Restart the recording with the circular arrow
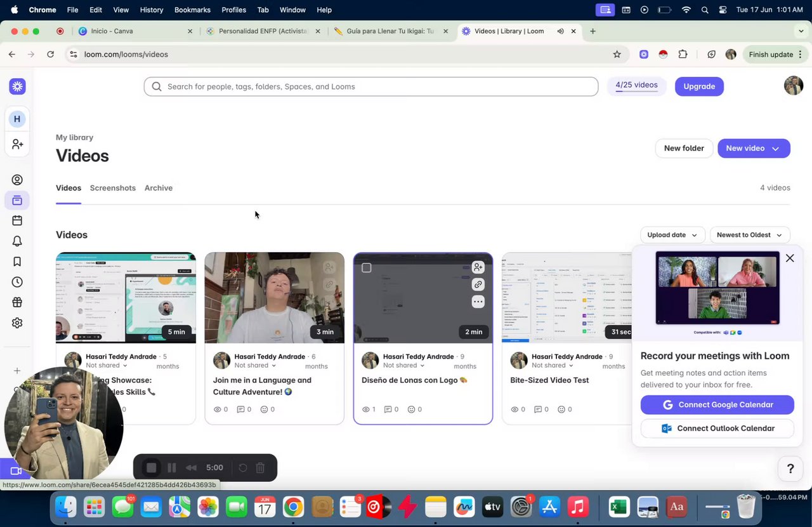The width and height of the screenshot is (812, 527). pyautogui.click(x=242, y=468)
